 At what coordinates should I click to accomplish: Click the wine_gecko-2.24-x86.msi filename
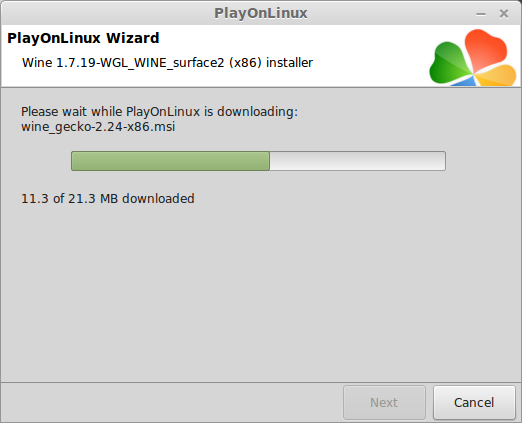point(98,127)
